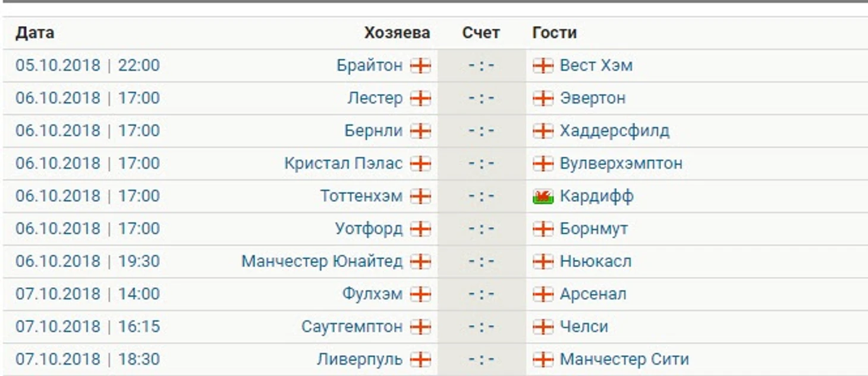This screenshot has width=868, height=376.
Task: Click the score of Бернли vs Хаддерсфилд
Action: [x=482, y=131]
